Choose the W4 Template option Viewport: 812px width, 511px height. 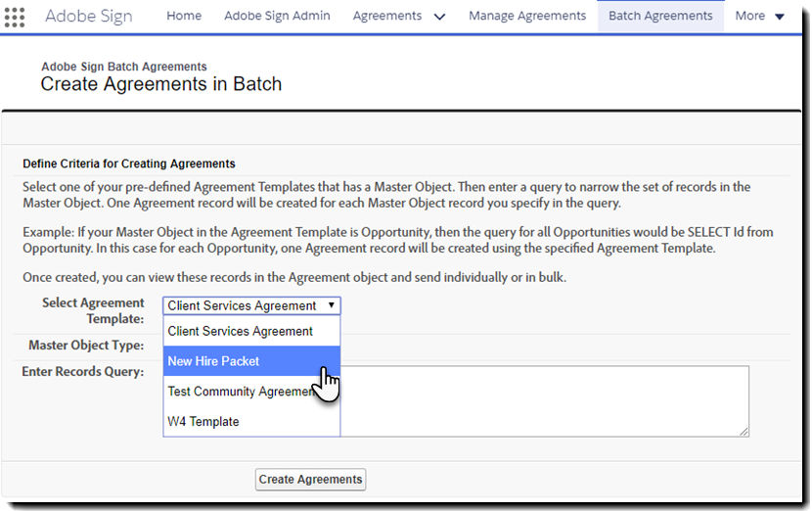203,422
